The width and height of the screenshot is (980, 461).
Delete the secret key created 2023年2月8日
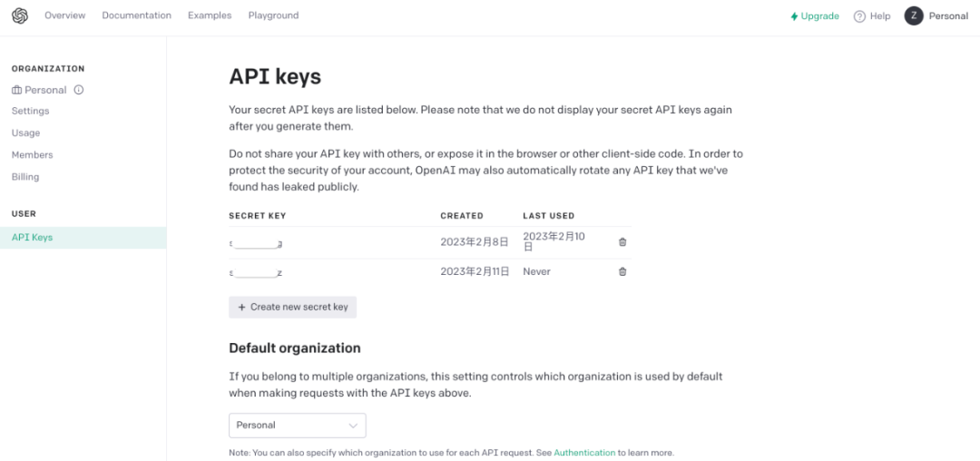[x=622, y=242]
